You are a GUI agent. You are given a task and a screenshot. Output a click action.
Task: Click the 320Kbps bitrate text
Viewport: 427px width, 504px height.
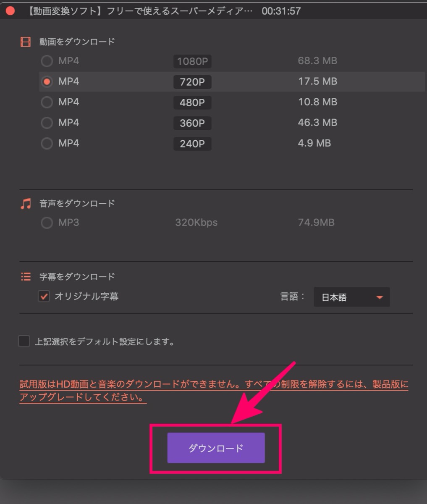click(x=196, y=223)
